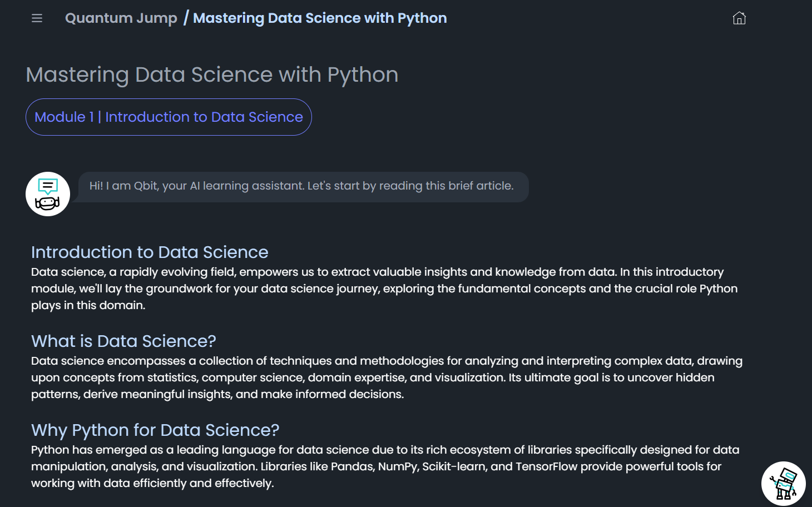Click the word 'TensorFlow' in the article
Screen dimensions: 812x507
[x=546, y=466]
